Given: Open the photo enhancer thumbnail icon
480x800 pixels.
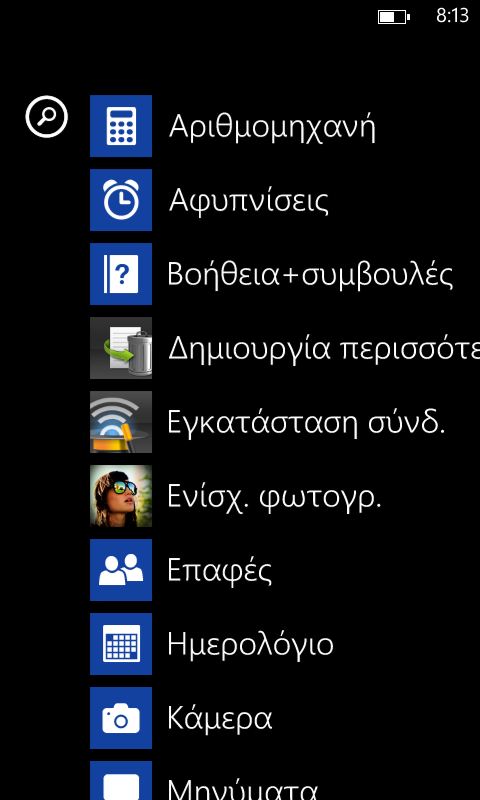Looking at the screenshot, I should [121, 496].
